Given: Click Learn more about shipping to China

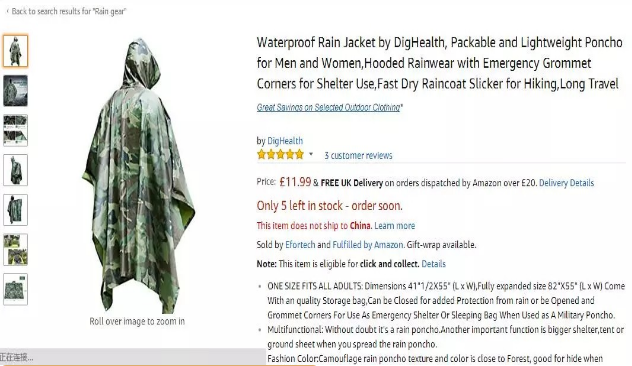Looking at the screenshot, I should click(395, 226).
